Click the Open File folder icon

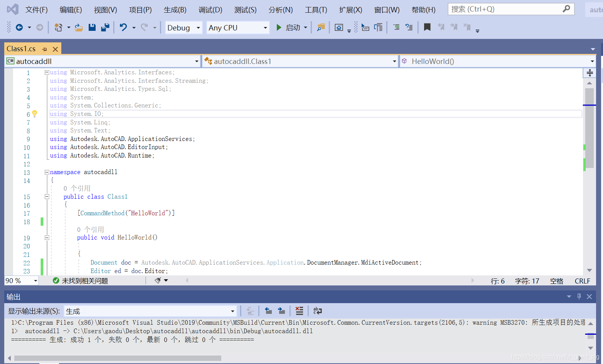coord(79,27)
